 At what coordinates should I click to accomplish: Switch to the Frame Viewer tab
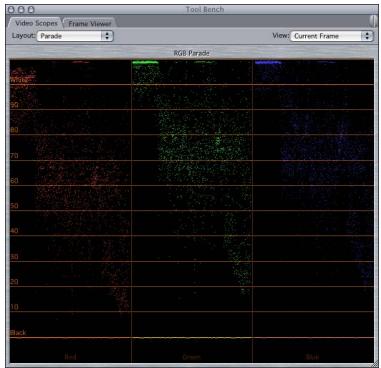[x=89, y=24]
